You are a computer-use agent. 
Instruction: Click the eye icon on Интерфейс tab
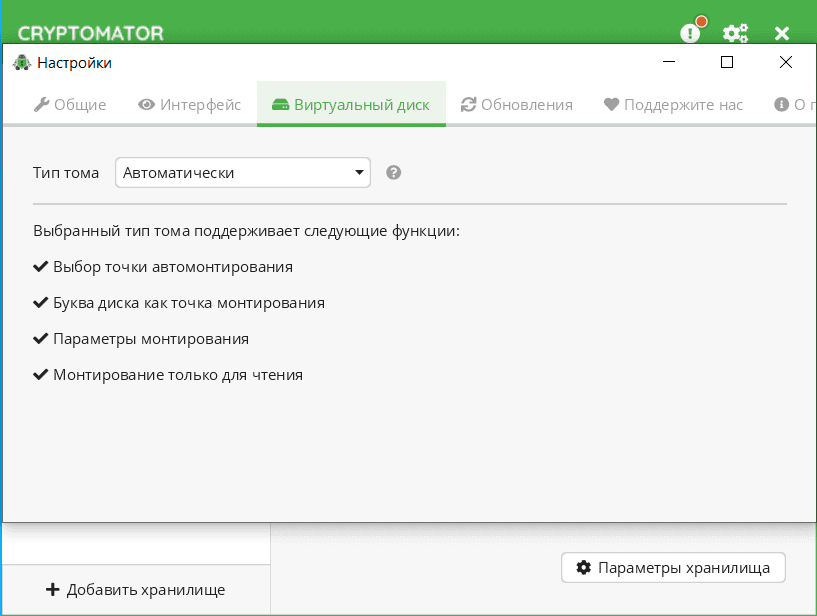147,104
